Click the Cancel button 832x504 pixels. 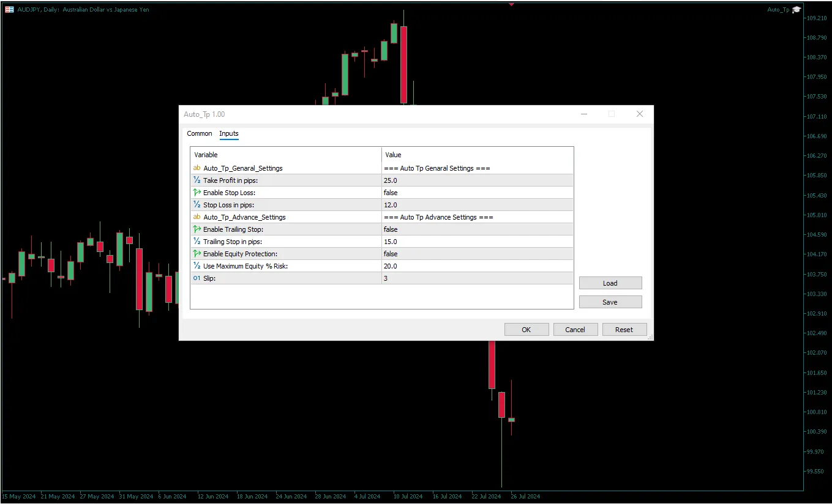[575, 330]
